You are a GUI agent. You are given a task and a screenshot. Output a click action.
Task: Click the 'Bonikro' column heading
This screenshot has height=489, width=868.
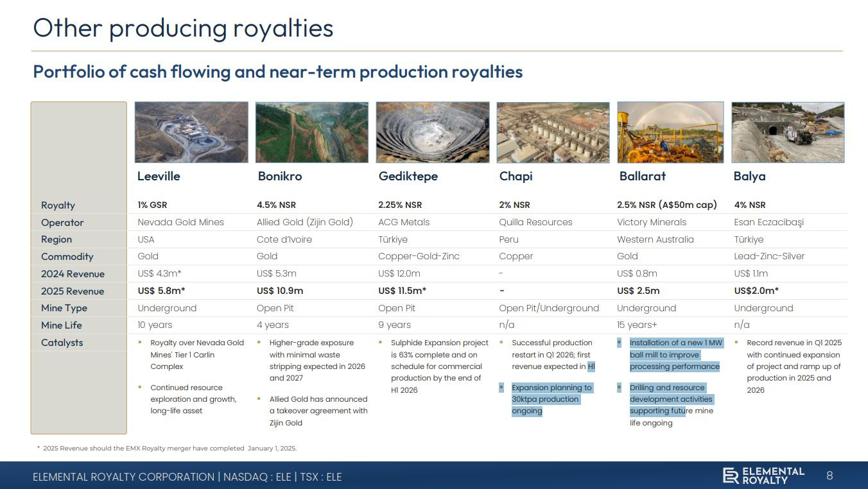[280, 176]
